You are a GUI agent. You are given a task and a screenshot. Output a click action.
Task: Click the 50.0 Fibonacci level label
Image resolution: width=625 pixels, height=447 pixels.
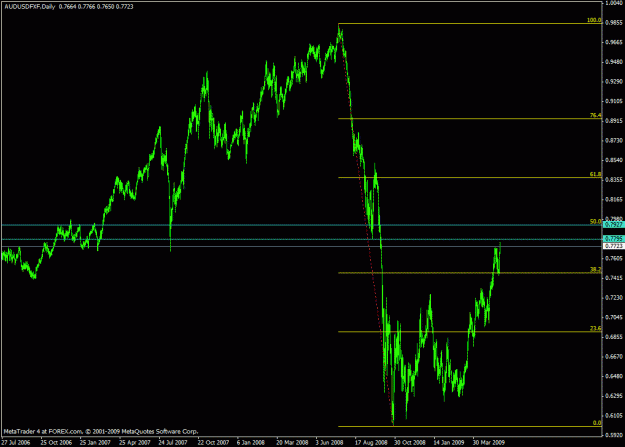(596, 222)
